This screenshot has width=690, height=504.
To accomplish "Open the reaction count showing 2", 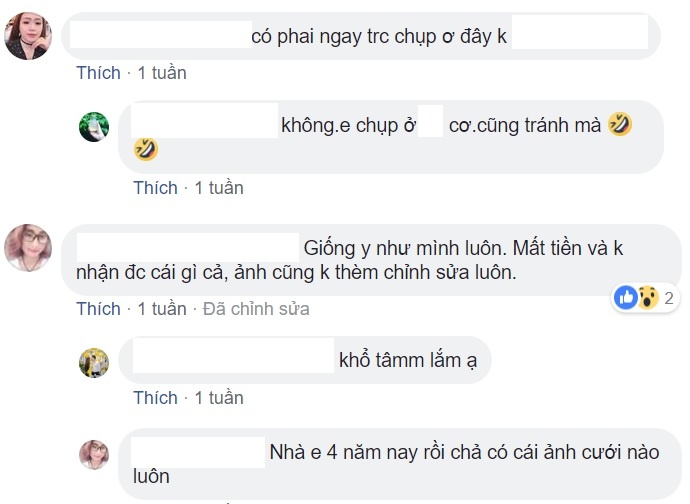I will point(669,298).
